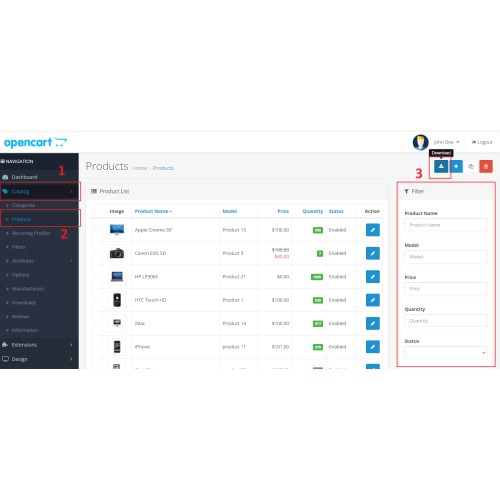Image resolution: width=500 pixels, height=500 pixels.
Task: Click the edit pencil for HTC Touch HD
Action: pyautogui.click(x=373, y=300)
